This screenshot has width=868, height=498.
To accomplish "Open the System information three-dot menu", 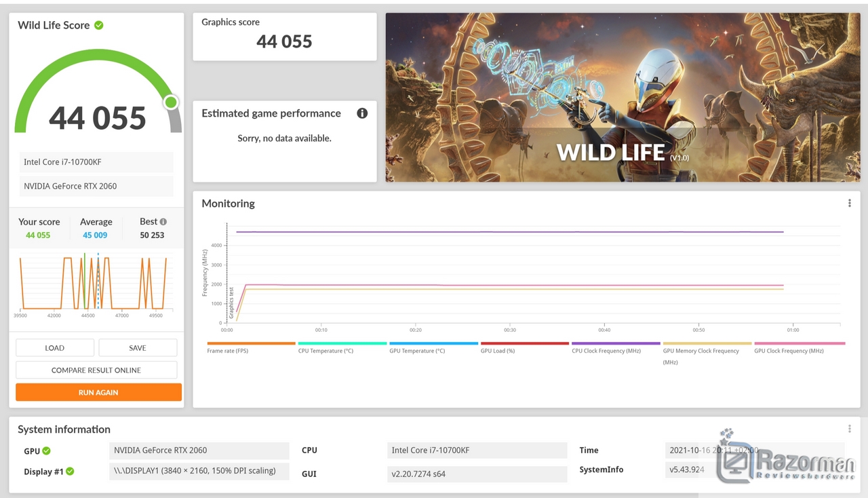I will (849, 429).
